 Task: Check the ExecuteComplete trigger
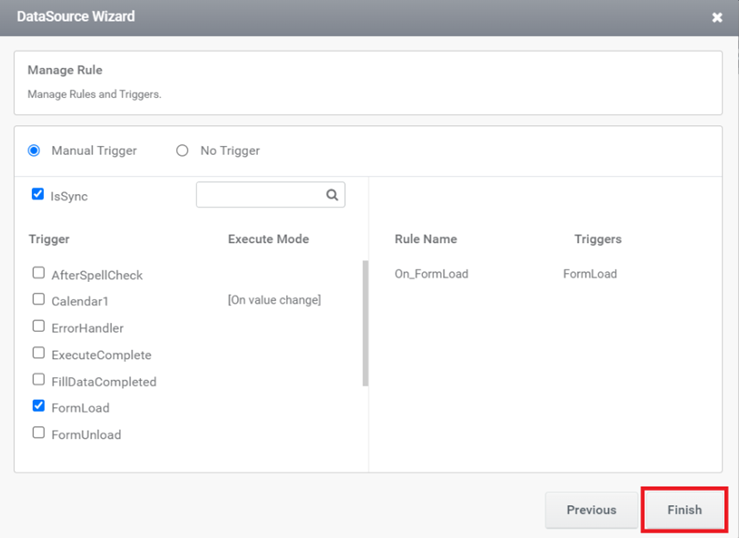coord(39,353)
